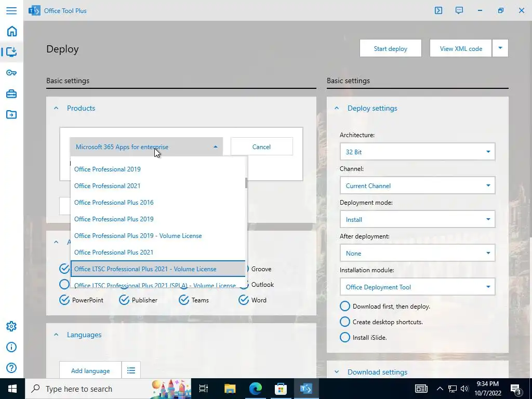532x399 pixels.
Task: Launch File Explorer from taskbar
Action: [230, 389]
